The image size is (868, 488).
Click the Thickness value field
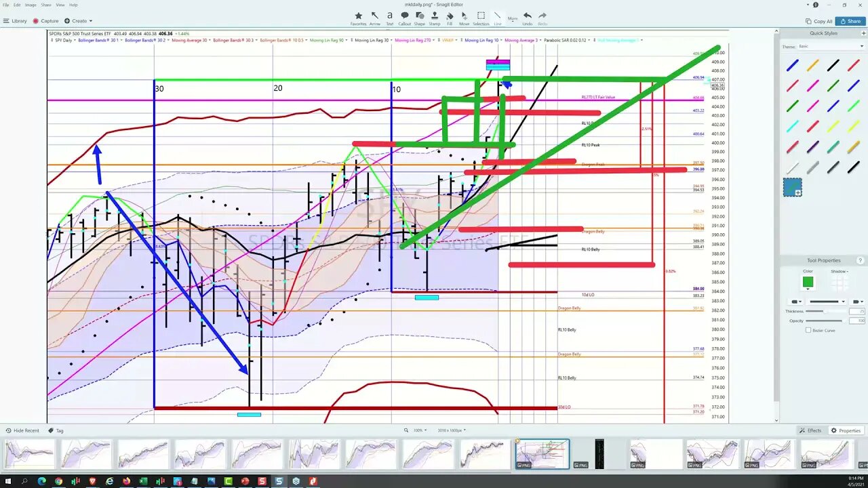tap(856, 311)
